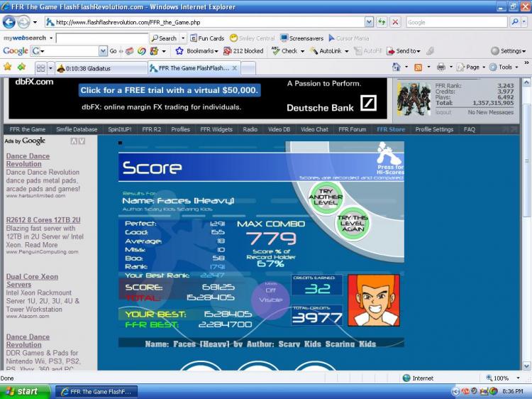The image size is (532, 399).
Task: Open the tab list dropdown arrow
Action: click(50, 68)
